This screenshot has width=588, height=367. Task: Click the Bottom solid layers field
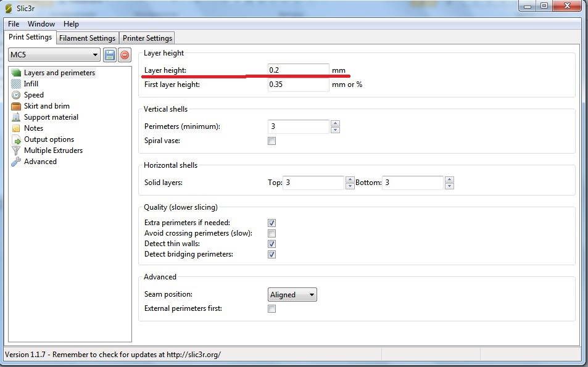(413, 183)
